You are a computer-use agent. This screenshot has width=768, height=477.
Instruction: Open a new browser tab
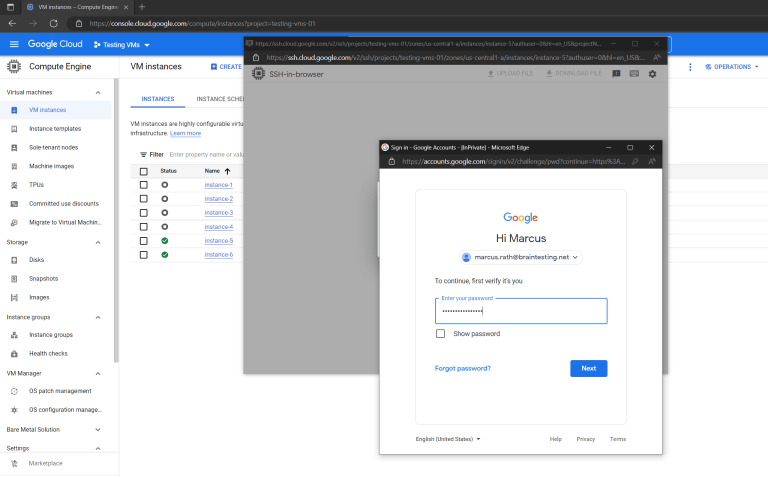142,7
